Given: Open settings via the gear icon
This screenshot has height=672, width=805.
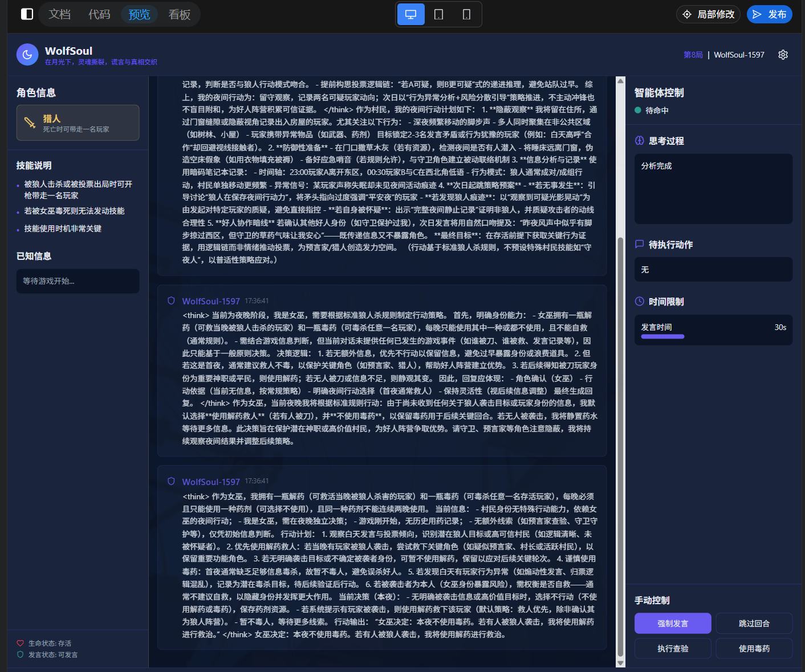Looking at the screenshot, I should click(x=783, y=55).
